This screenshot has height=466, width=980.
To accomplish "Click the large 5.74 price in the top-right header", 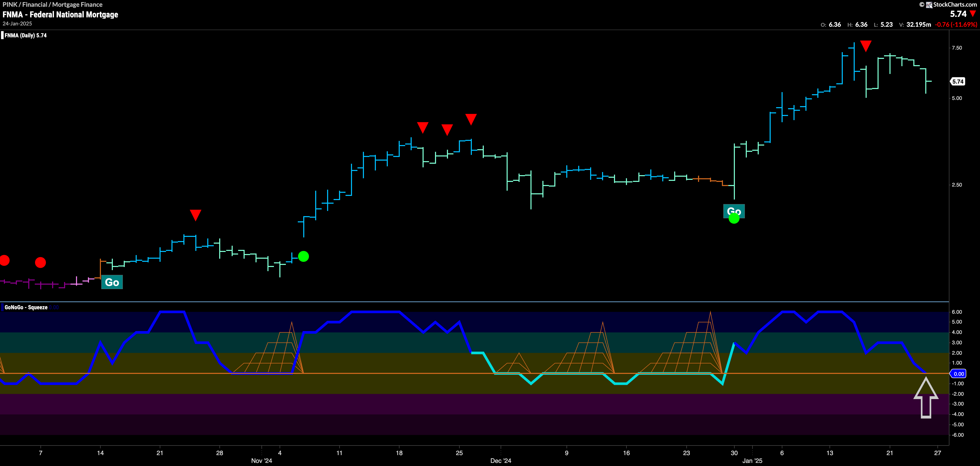I will 958,14.
